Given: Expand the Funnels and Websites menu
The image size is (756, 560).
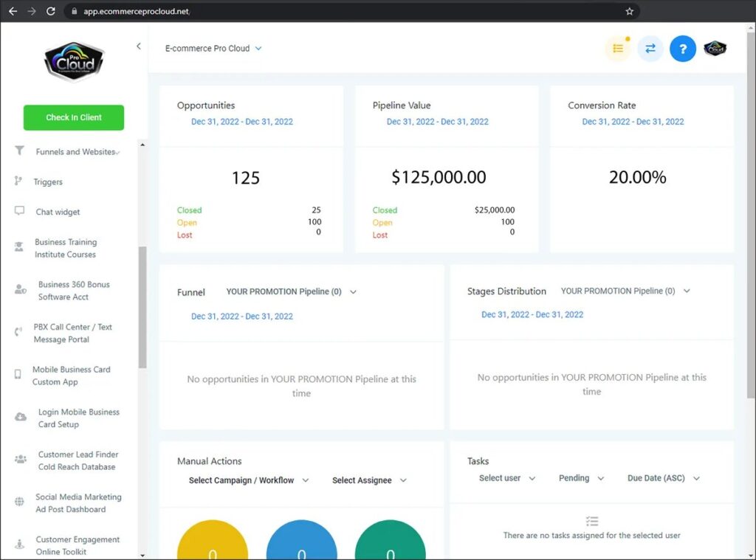Looking at the screenshot, I should click(77, 152).
